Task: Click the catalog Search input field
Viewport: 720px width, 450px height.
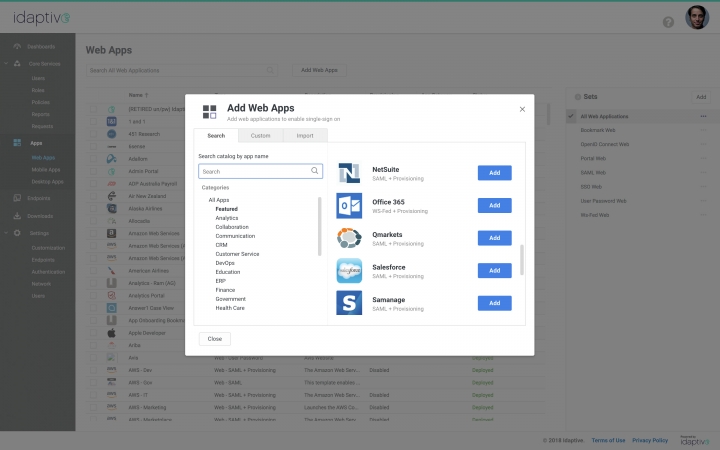Action: click(x=260, y=171)
